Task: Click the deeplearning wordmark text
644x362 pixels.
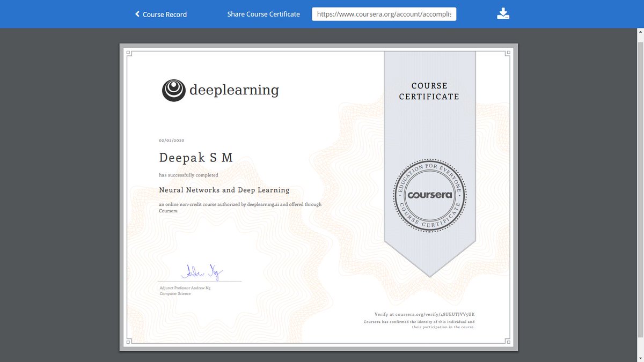Action: point(234,90)
